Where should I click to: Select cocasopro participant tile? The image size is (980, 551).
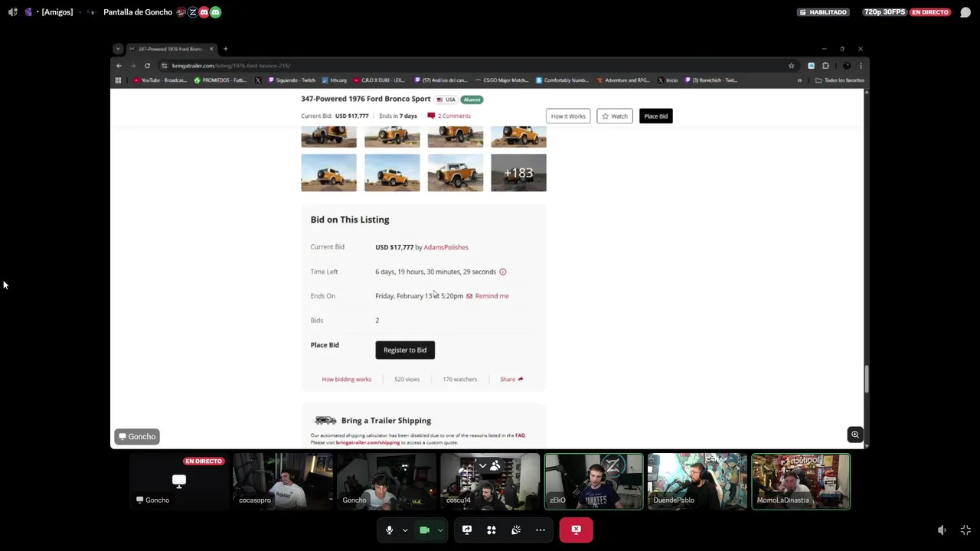pyautogui.click(x=283, y=481)
